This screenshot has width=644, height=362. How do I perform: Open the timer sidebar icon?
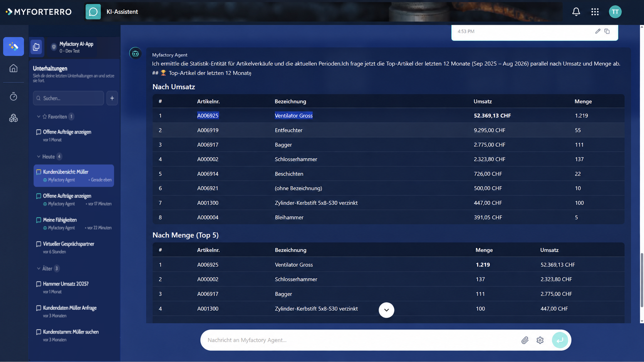13,97
